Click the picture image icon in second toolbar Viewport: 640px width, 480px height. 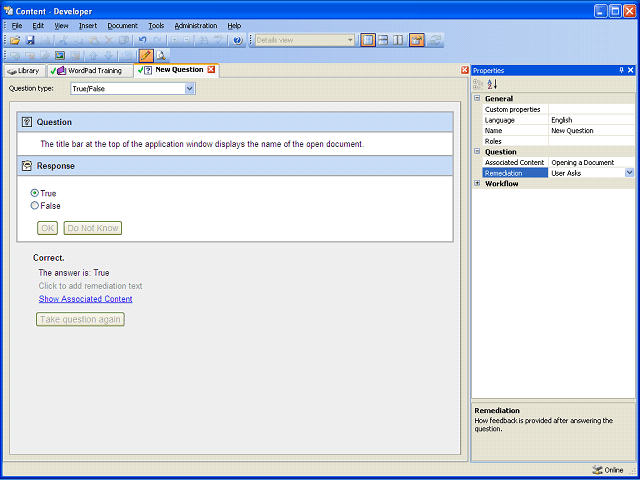60,55
